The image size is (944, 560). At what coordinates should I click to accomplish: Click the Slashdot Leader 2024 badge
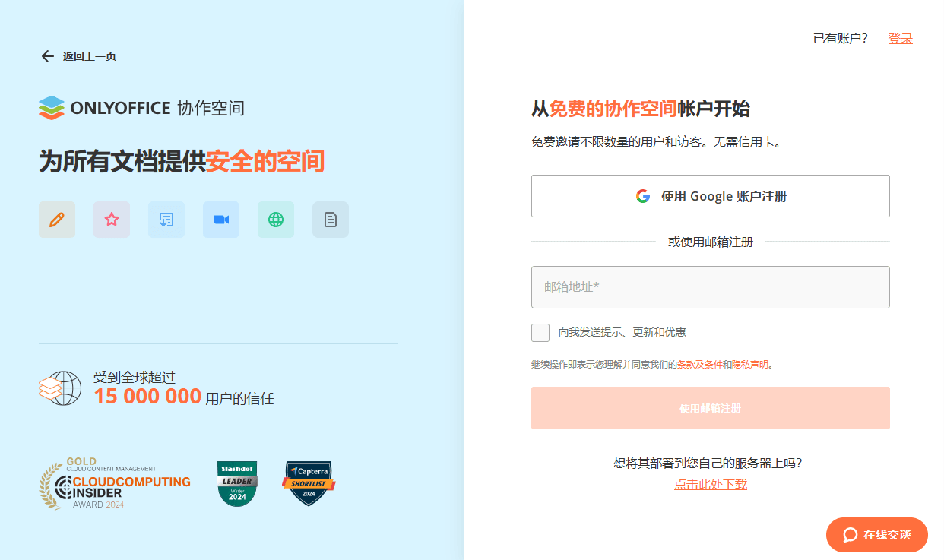(237, 483)
